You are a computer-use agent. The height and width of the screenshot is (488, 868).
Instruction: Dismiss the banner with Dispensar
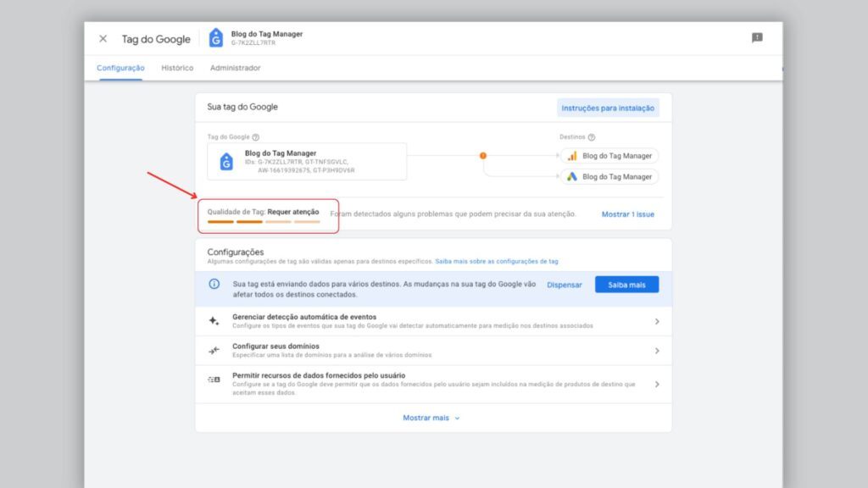(564, 285)
